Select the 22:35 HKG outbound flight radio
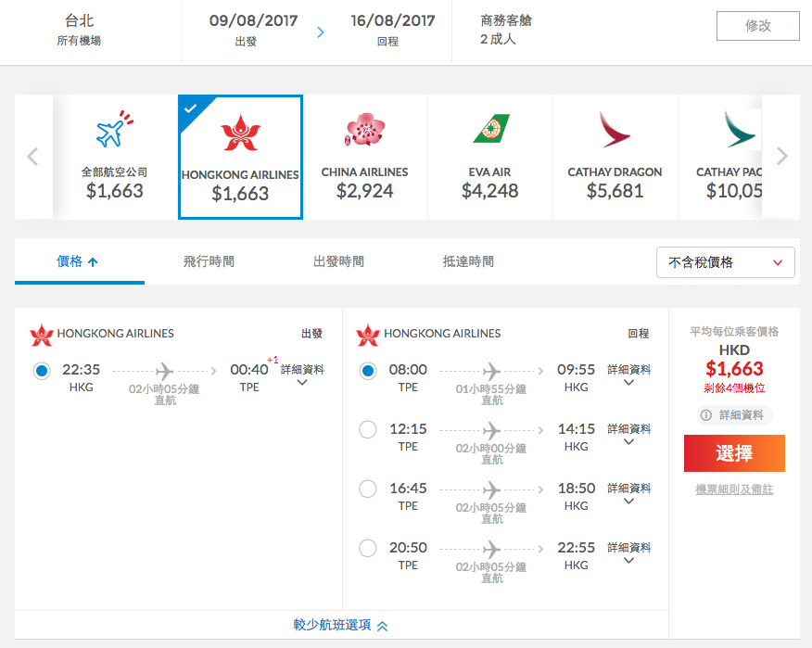 point(42,371)
